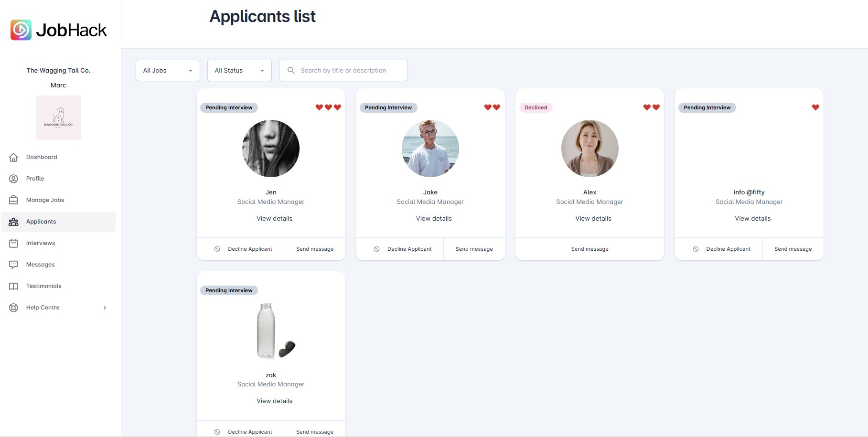Open Manage Jobs from the sidebar
The height and width of the screenshot is (437, 868).
(45, 200)
